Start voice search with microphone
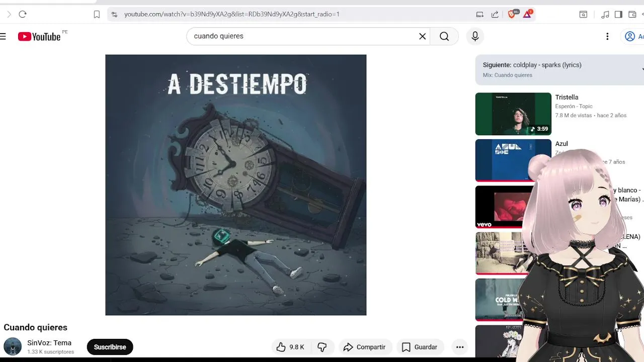 click(x=475, y=36)
